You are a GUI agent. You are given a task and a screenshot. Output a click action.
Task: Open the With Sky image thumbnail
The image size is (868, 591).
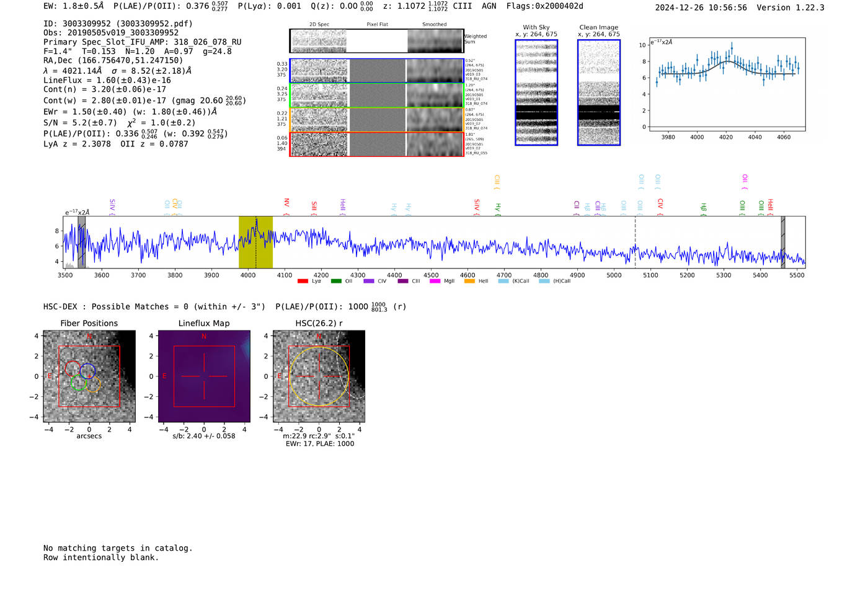536,92
